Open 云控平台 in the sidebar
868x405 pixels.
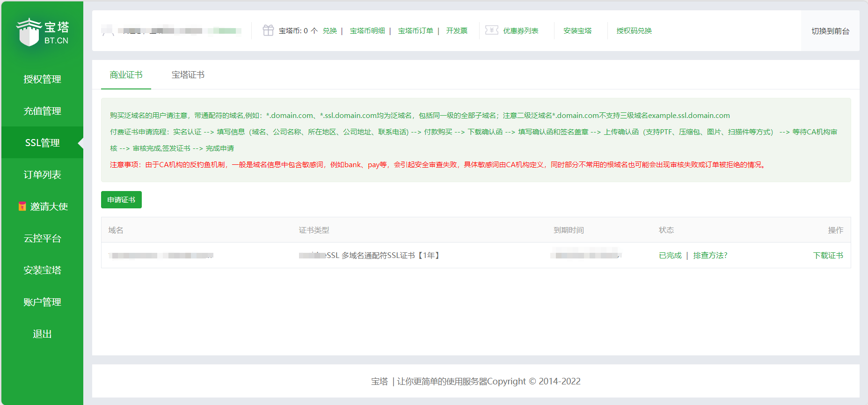pos(43,238)
